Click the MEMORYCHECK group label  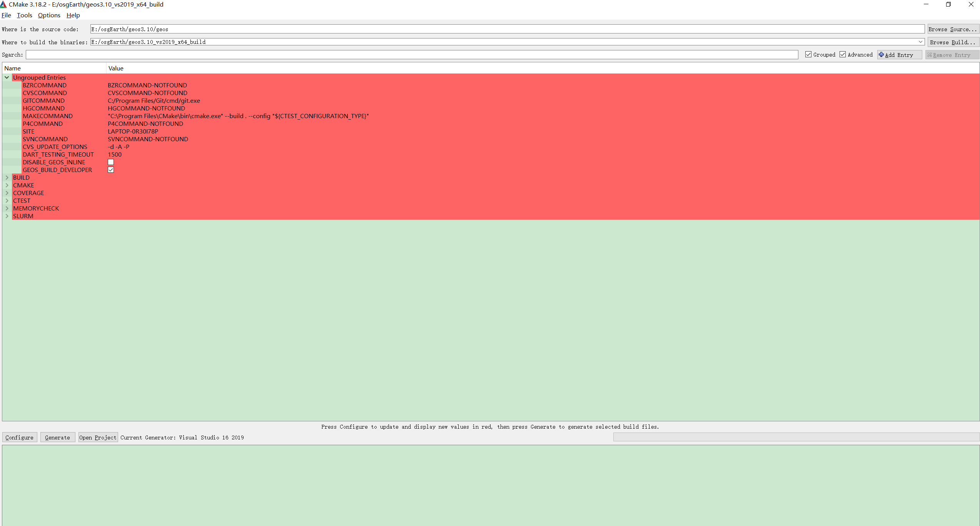(x=36, y=208)
